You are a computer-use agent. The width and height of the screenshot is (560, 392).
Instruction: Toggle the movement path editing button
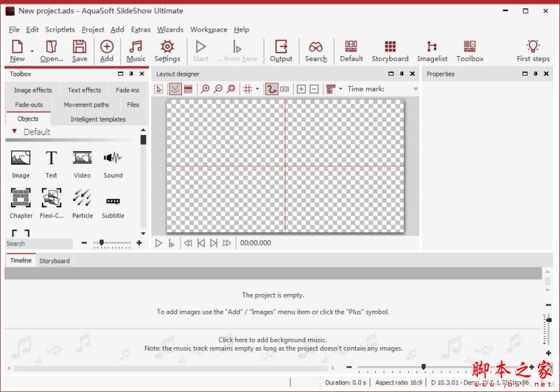(x=271, y=89)
